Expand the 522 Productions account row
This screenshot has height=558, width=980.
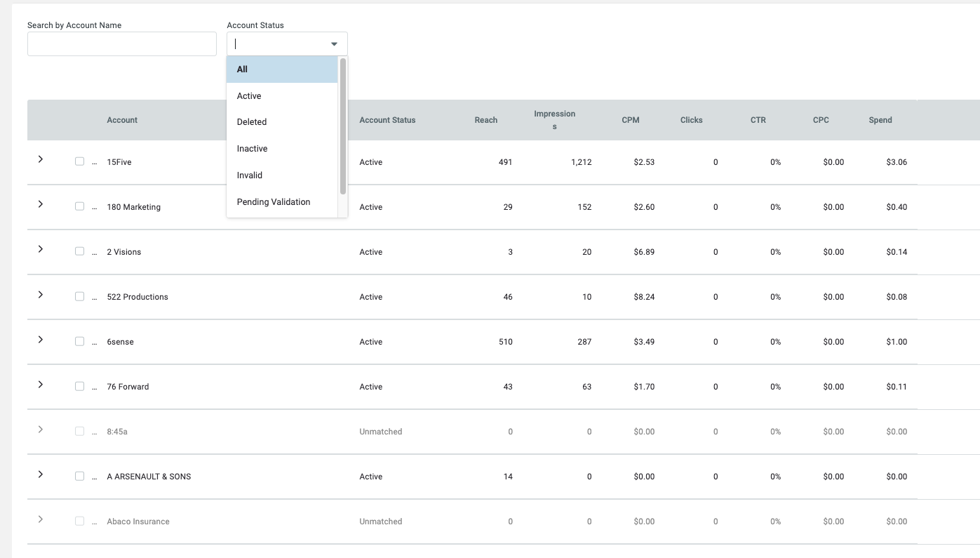click(41, 294)
